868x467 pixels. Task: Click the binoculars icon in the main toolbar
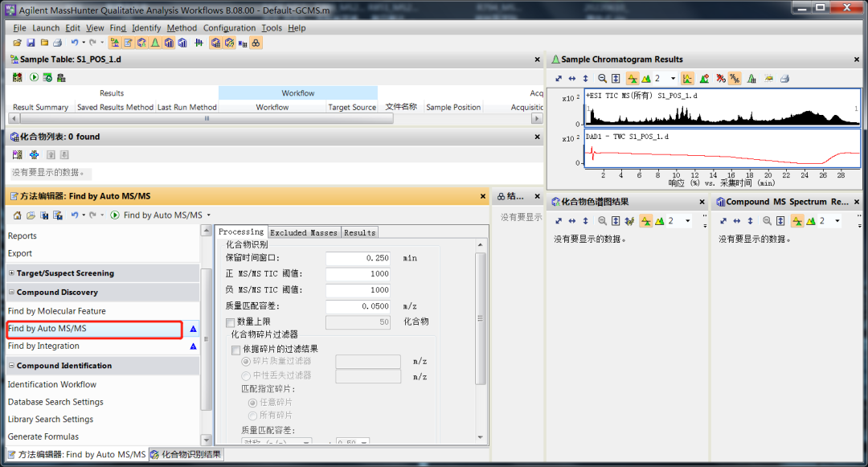pyautogui.click(x=256, y=43)
